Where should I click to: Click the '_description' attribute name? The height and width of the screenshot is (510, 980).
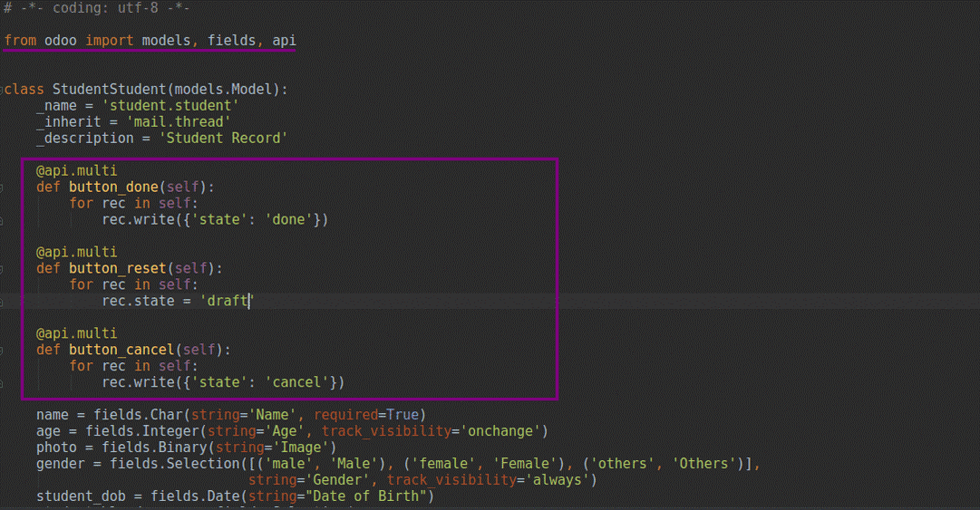[85, 138]
